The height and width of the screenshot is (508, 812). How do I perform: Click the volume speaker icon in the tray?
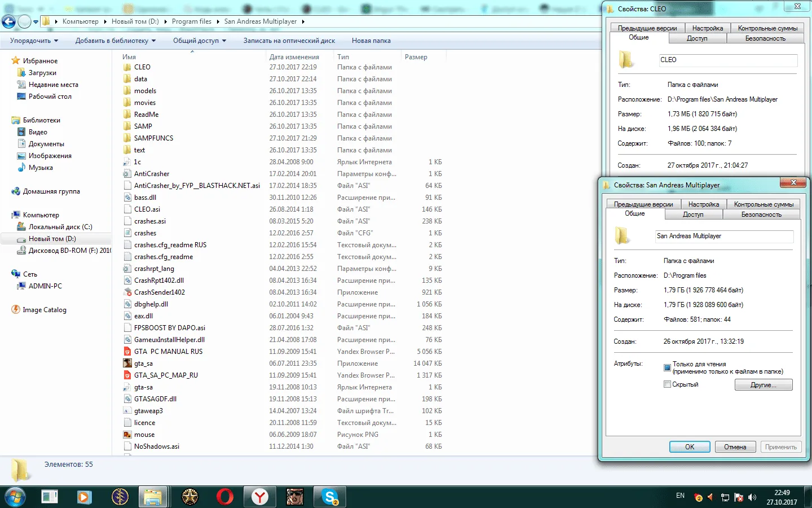pos(752,497)
